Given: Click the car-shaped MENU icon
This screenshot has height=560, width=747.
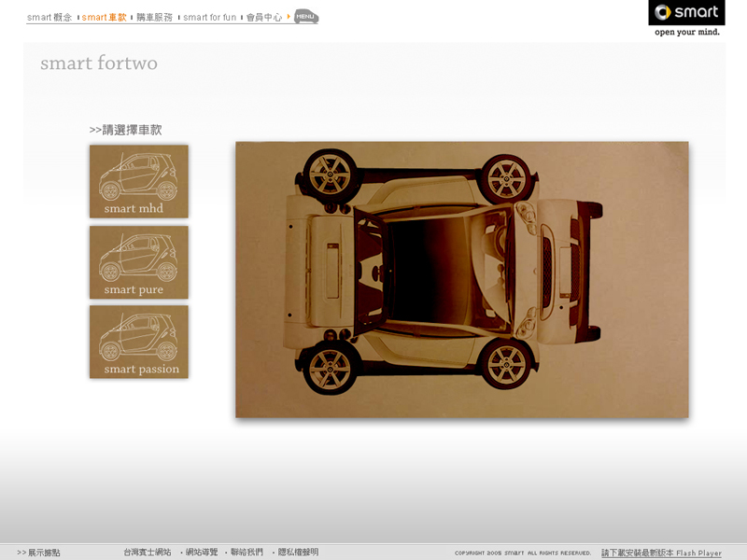Looking at the screenshot, I should 306,17.
